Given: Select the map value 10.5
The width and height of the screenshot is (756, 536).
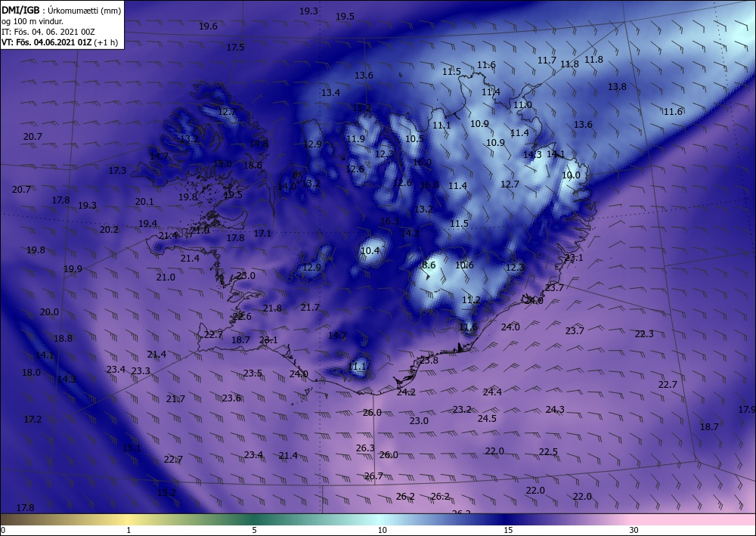Looking at the screenshot, I should 414,138.
